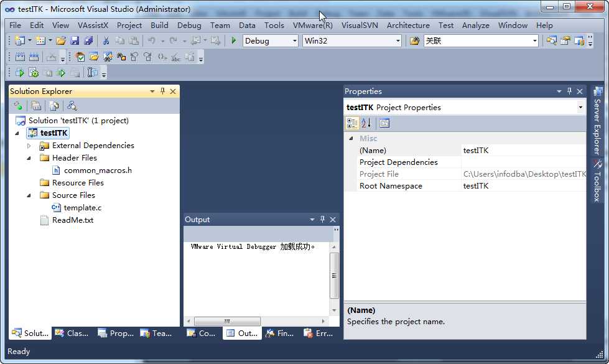
Task: Click the Save All icon
Action: coord(88,41)
